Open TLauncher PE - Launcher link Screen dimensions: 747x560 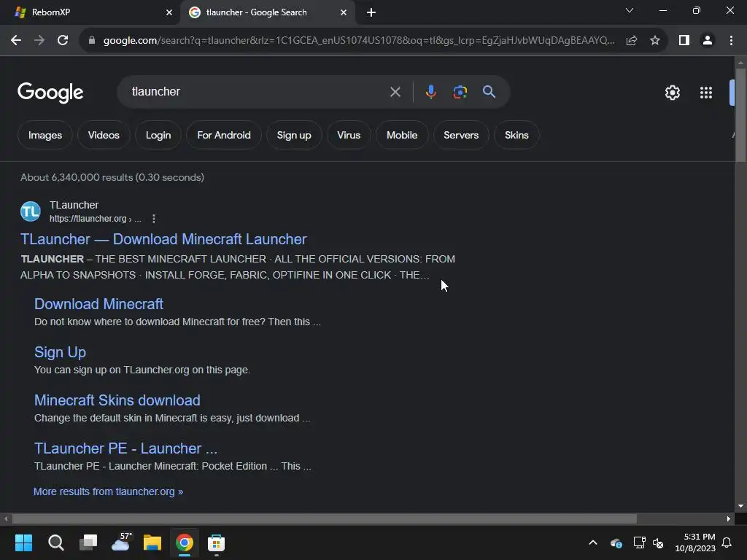tap(125, 448)
